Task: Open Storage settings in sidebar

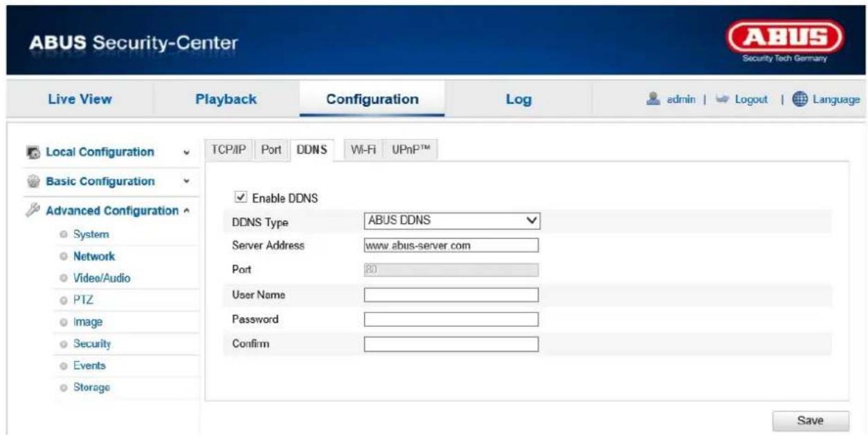Action: pos(91,387)
